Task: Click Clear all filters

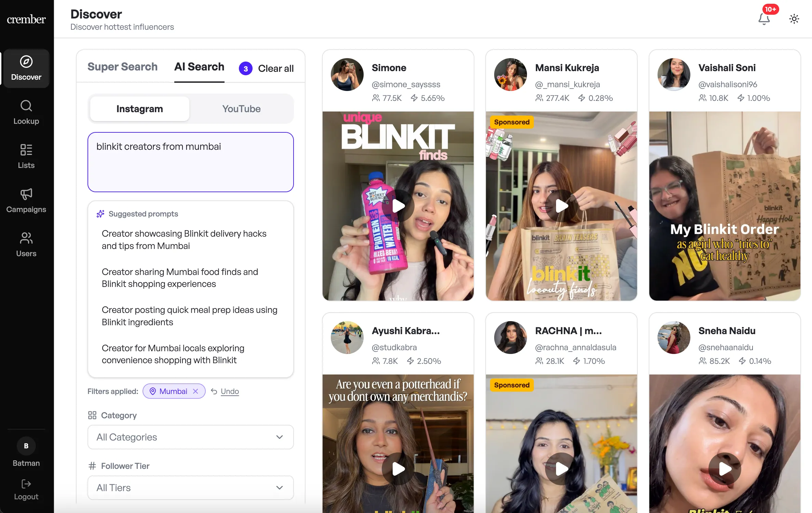Action: pos(276,68)
